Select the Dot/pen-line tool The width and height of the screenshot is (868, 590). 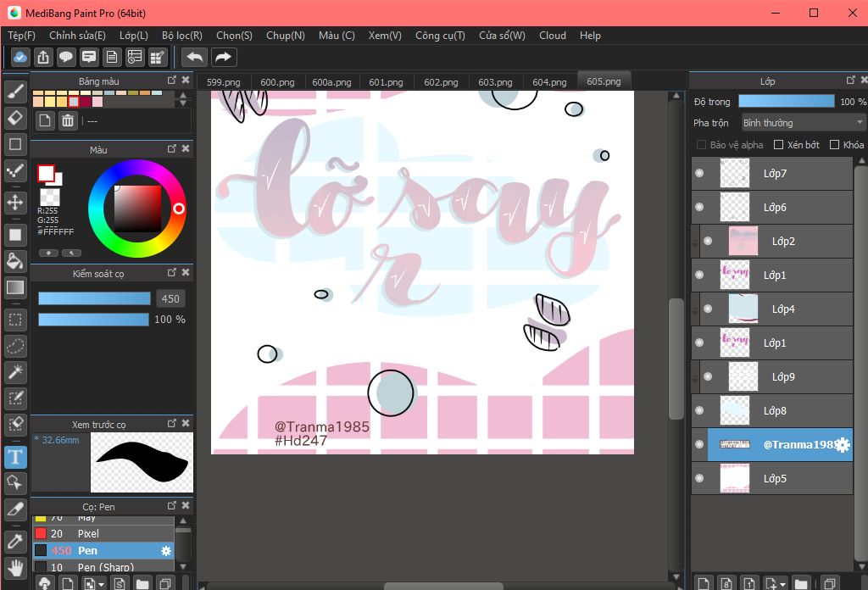click(x=15, y=170)
